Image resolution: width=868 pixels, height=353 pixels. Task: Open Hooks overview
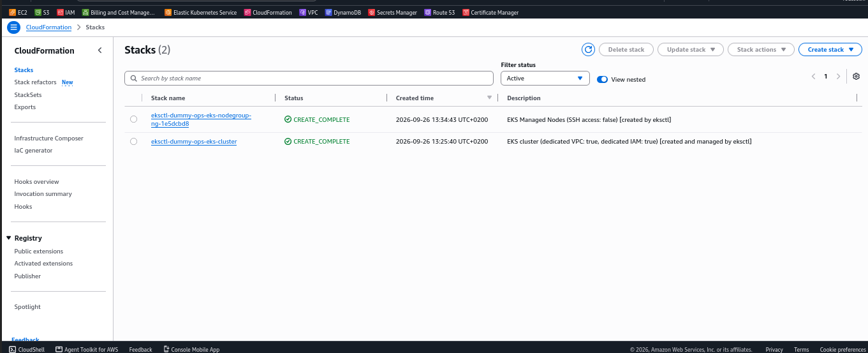point(36,182)
